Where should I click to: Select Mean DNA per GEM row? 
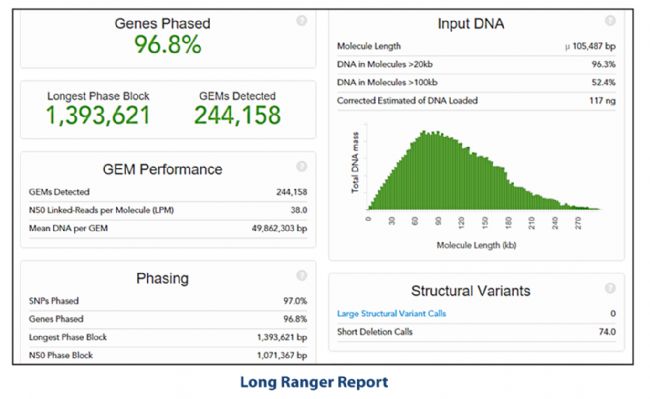[168, 228]
